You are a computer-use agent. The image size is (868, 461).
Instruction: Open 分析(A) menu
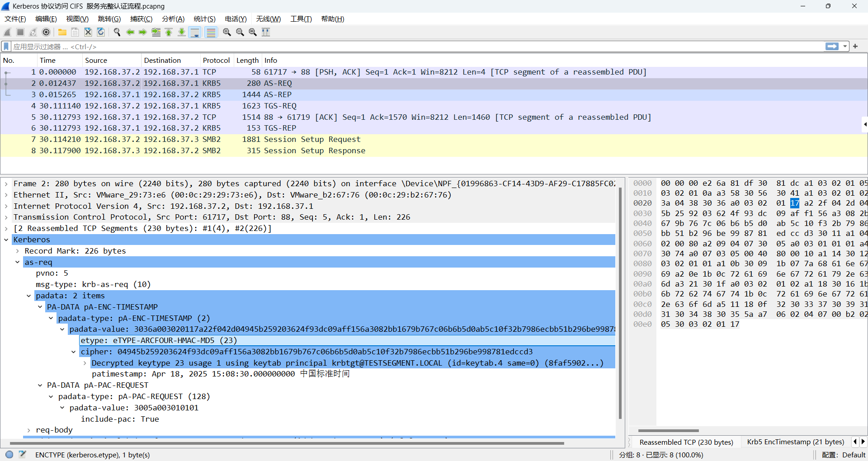point(173,19)
